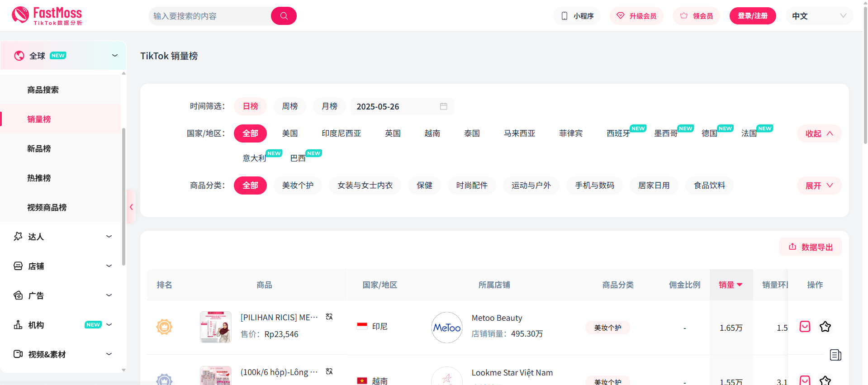Click the 登录/注册 button
This screenshot has height=385, width=868.
click(753, 16)
